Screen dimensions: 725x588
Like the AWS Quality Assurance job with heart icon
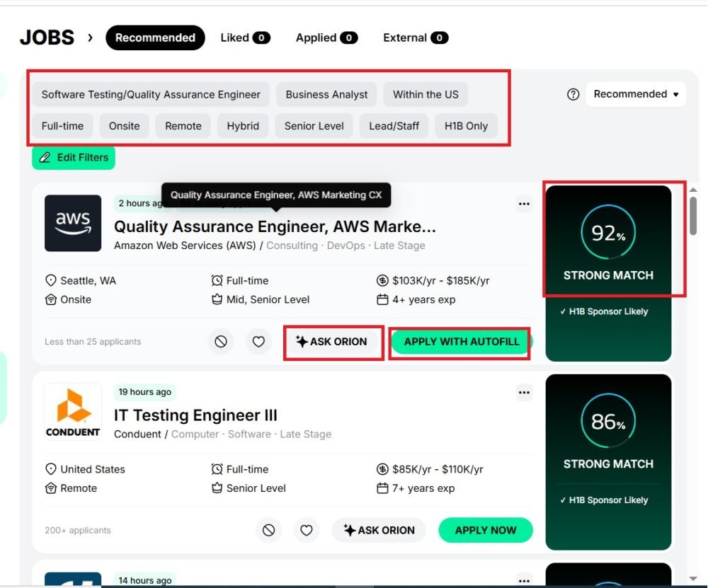tap(258, 342)
